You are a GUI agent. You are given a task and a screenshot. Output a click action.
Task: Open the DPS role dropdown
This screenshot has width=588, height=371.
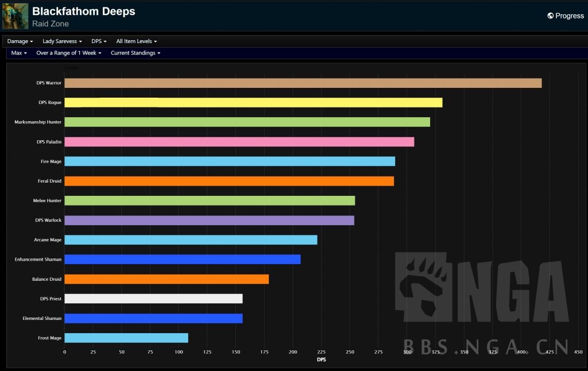[99, 41]
